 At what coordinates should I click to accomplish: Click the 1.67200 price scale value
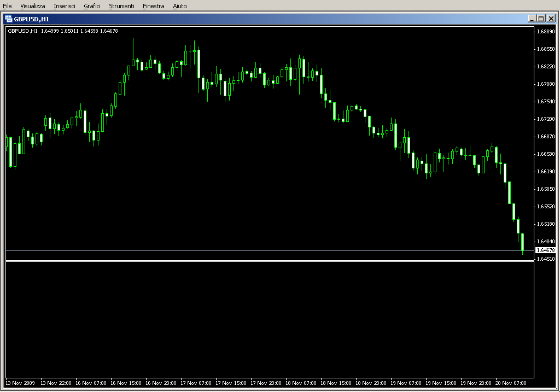pos(546,119)
